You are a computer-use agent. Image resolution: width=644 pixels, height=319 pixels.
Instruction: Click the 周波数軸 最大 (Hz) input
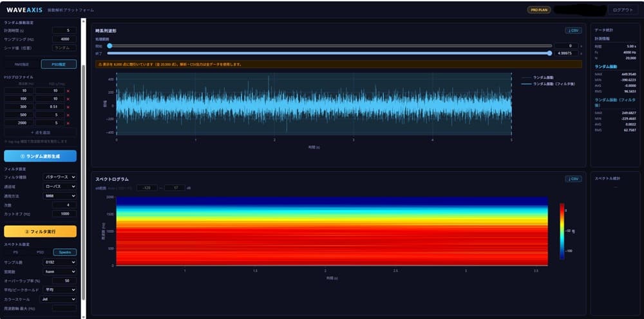[x=64, y=307]
